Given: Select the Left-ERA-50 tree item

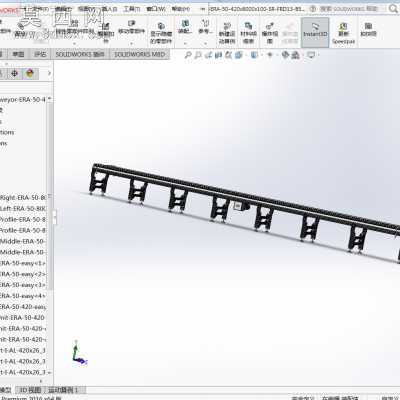Looking at the screenshot, I should [x=23, y=209].
